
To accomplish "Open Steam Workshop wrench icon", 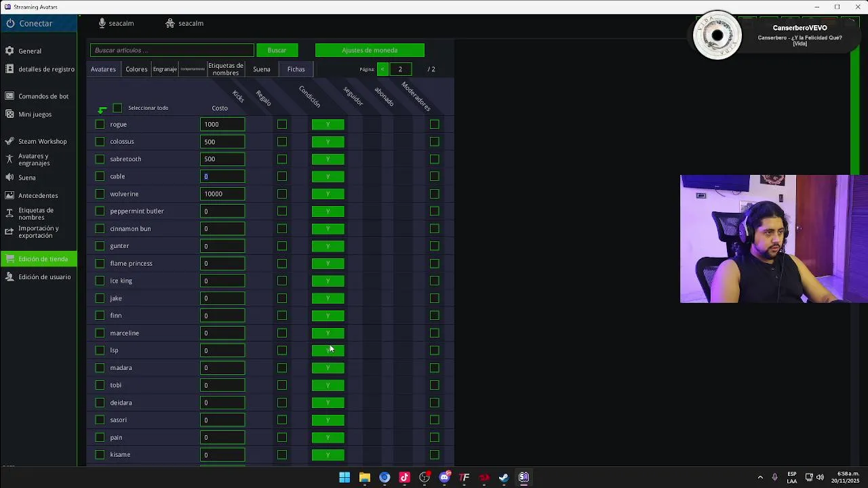I will pos(9,141).
